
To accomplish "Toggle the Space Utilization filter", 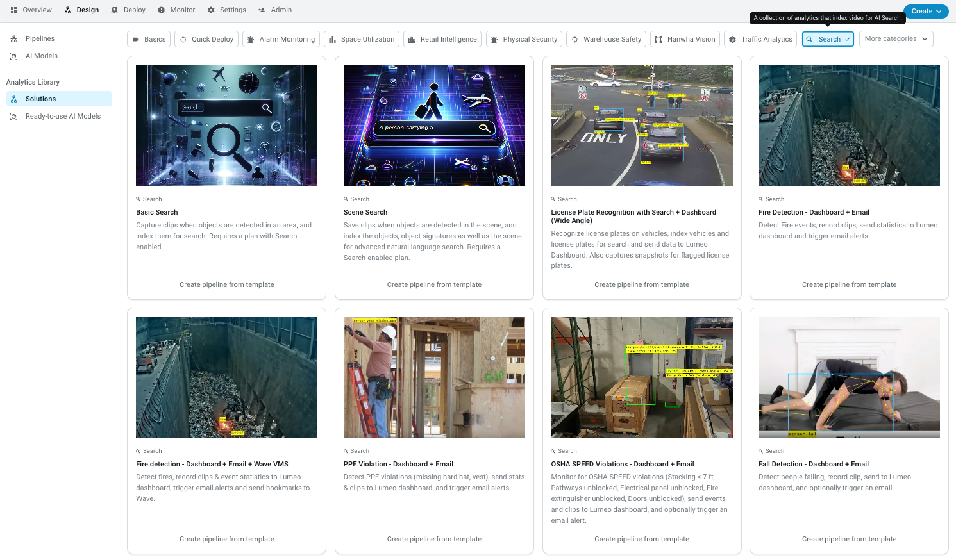I will click(x=362, y=39).
